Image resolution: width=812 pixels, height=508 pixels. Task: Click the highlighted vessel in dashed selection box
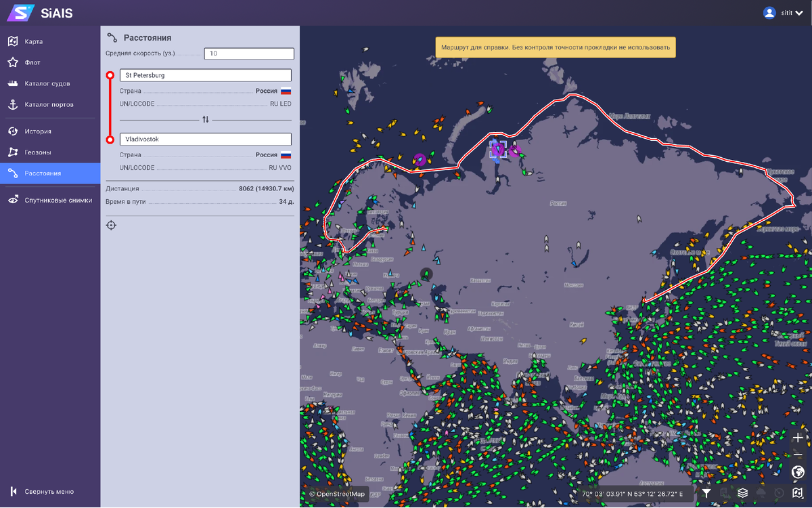click(498, 149)
